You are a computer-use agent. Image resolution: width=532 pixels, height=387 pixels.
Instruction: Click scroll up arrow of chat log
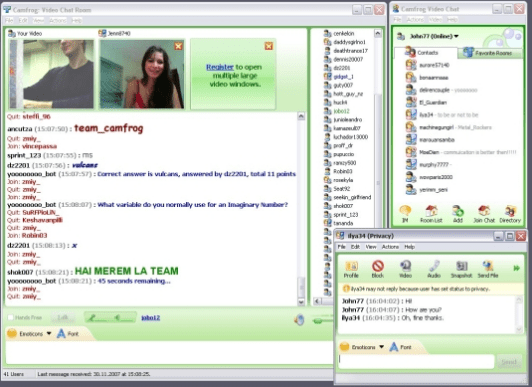coord(301,116)
